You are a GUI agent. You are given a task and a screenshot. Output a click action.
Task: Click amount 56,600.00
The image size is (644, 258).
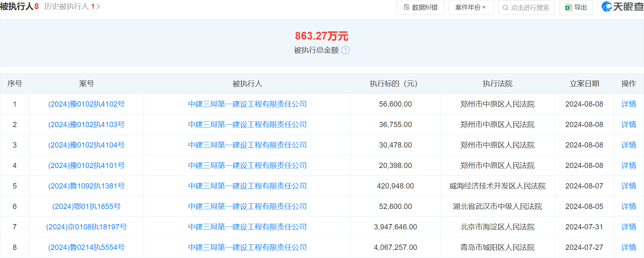tap(395, 104)
